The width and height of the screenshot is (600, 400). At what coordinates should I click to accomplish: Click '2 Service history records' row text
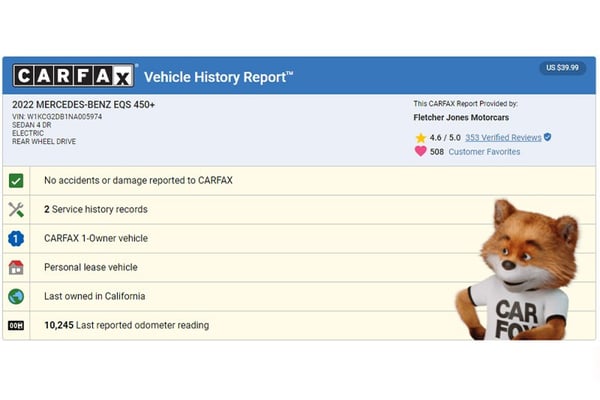(96, 209)
